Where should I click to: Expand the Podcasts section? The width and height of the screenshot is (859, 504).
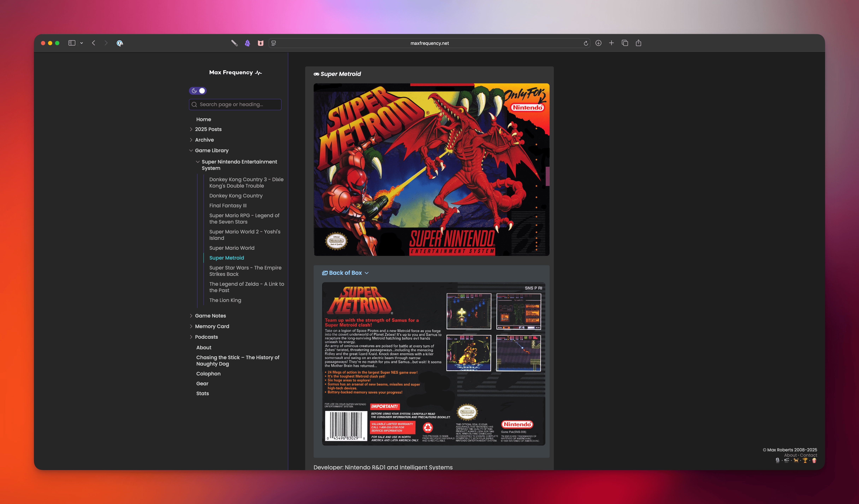click(x=191, y=337)
